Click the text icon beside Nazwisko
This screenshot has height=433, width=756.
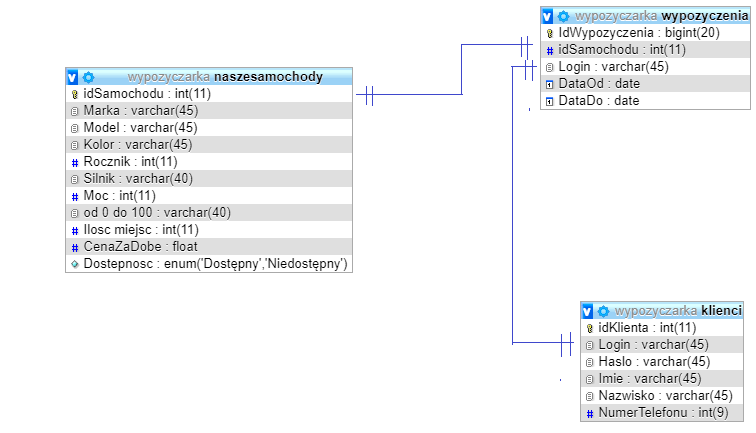[589, 396]
